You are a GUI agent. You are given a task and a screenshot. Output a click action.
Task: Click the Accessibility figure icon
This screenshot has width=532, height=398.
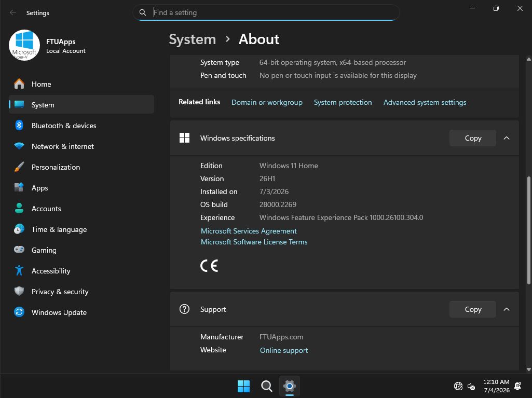[19, 270]
